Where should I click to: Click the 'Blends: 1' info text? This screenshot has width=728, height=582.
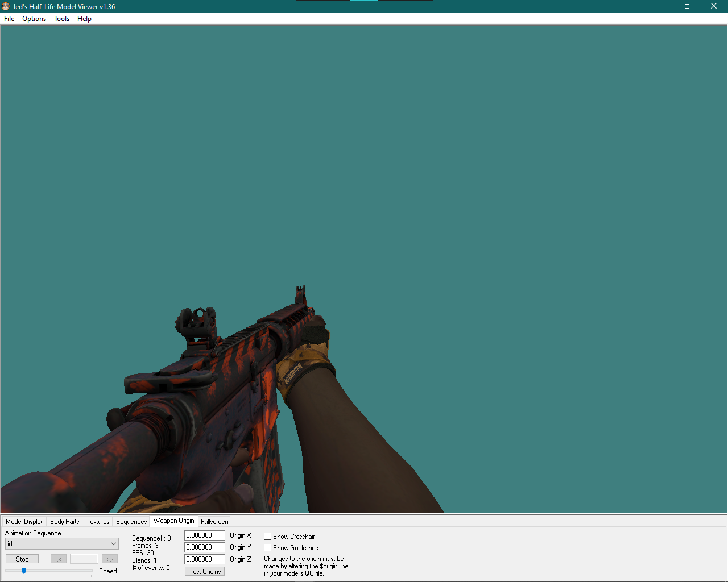click(x=144, y=560)
